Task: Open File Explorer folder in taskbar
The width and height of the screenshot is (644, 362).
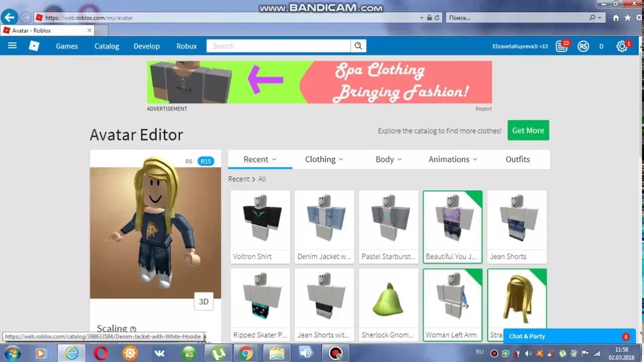Action: (x=276, y=353)
